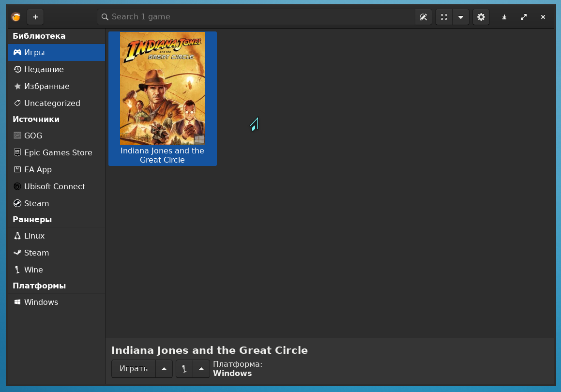561x392 pixels.
Task: Maximize the Lutris window
Action: point(524,17)
